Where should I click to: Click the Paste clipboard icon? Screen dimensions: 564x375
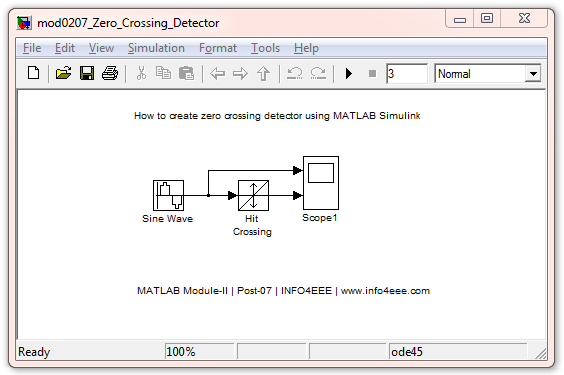click(x=186, y=73)
